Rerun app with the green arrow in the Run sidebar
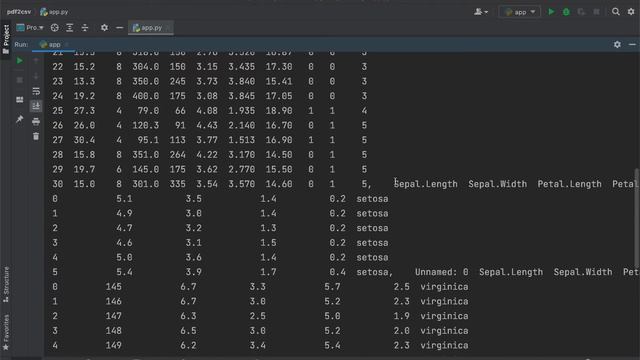 click(20, 61)
